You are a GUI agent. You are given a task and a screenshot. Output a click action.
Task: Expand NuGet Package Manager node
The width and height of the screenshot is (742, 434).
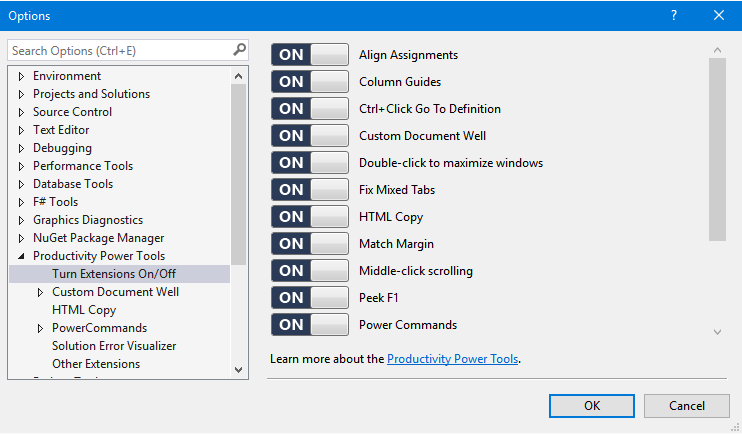coord(21,238)
